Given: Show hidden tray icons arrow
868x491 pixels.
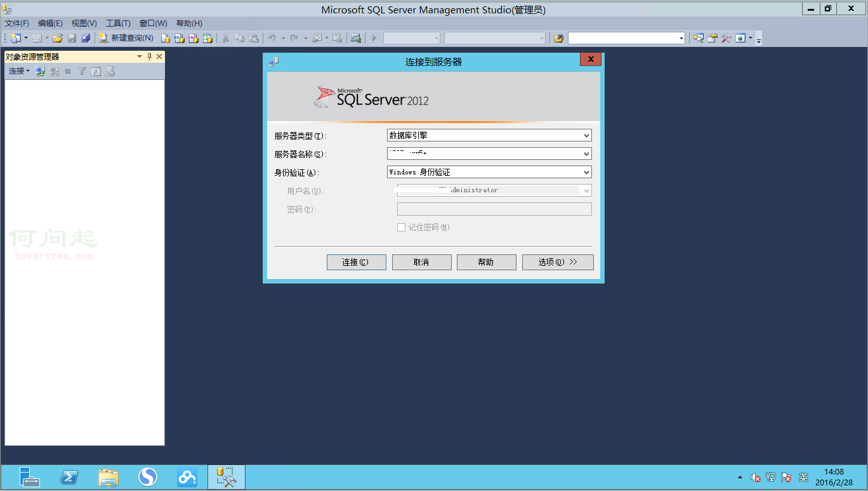Looking at the screenshot, I should point(740,477).
